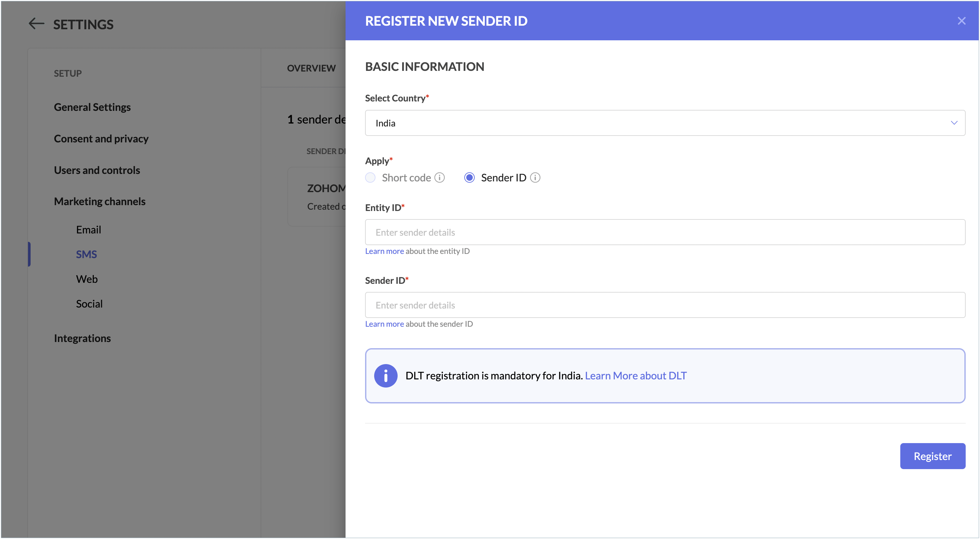The image size is (980, 539).
Task: Click the DLT registration info icon
Action: tap(385, 375)
